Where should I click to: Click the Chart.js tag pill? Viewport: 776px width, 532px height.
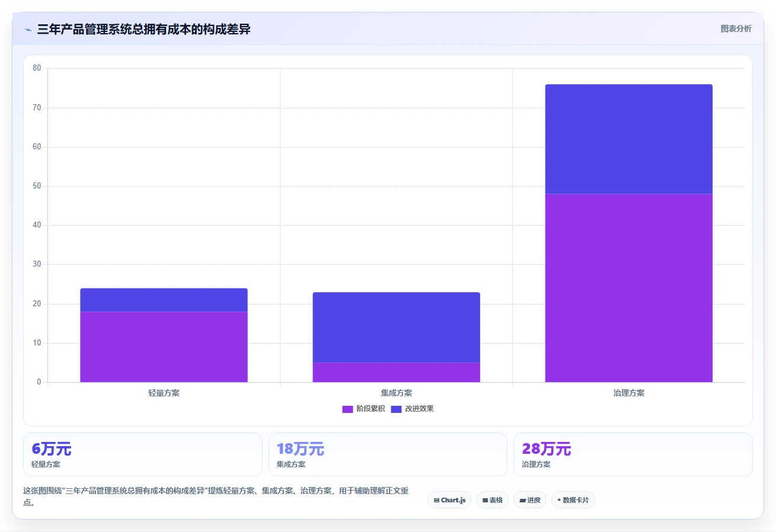(x=449, y=500)
